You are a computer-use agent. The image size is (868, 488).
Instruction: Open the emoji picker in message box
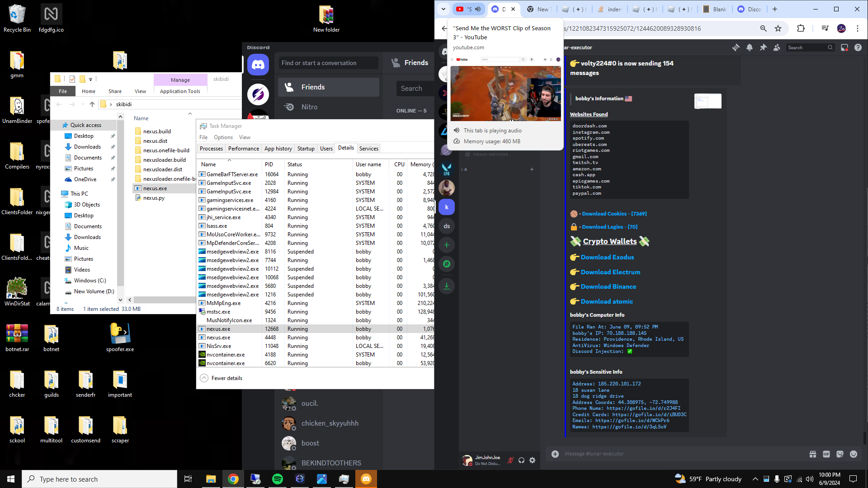coord(854,454)
